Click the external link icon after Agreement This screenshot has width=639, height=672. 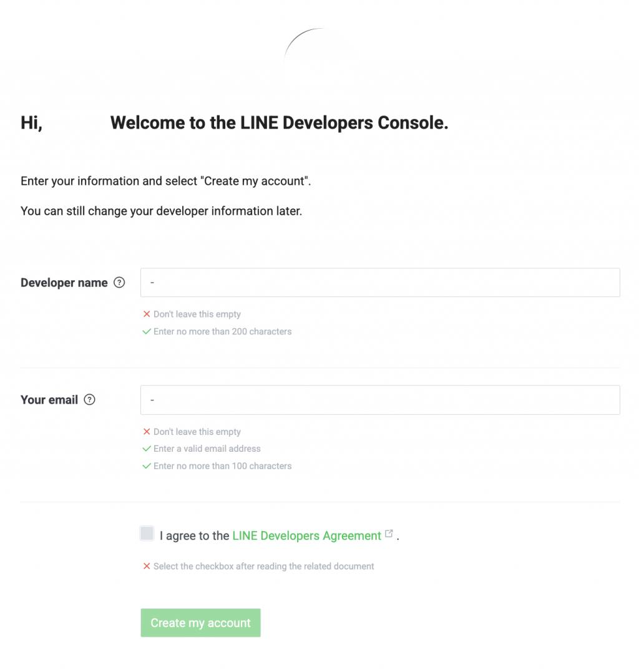[389, 534]
